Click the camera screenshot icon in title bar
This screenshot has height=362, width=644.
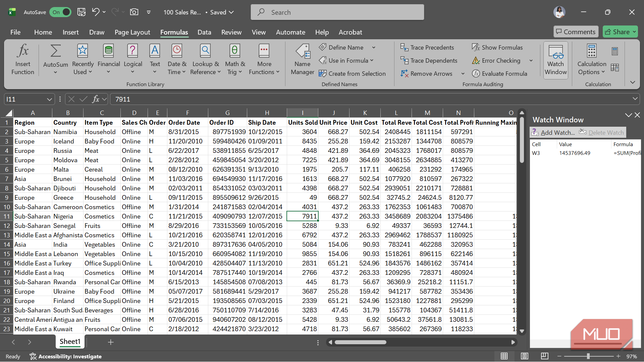[x=134, y=12]
